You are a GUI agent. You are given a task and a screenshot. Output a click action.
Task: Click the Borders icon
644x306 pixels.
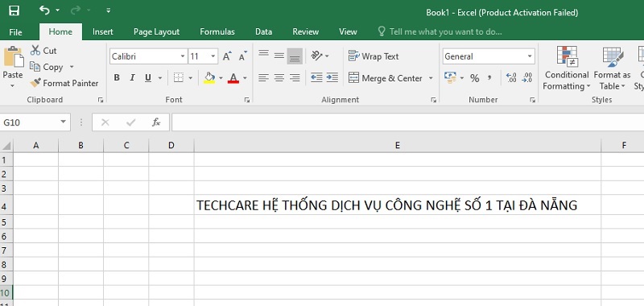[x=178, y=77]
